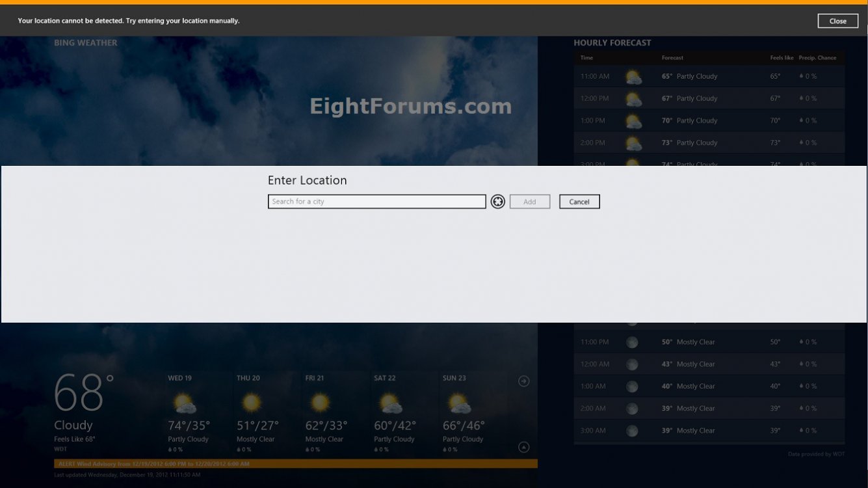The image size is (868, 488).
Task: Close the location error notification bar
Action: click(837, 21)
